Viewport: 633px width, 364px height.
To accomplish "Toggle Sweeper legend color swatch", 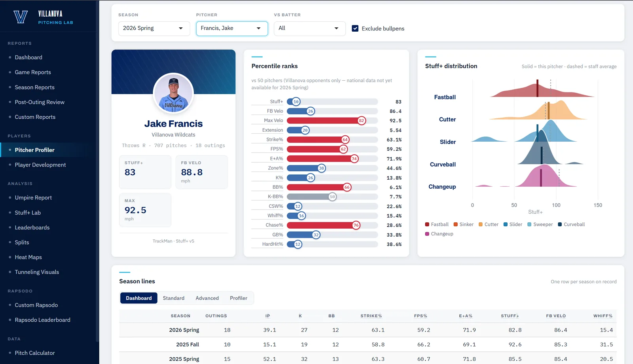I will coord(529,224).
